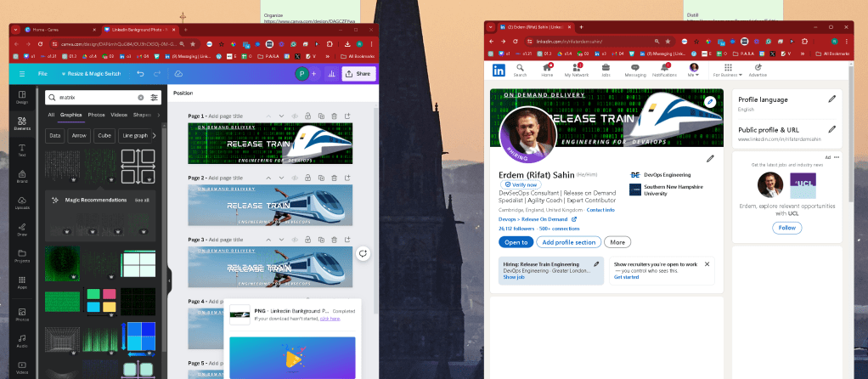The width and height of the screenshot is (868, 379).
Task: Move Page 3 down with chevron
Action: click(281, 240)
